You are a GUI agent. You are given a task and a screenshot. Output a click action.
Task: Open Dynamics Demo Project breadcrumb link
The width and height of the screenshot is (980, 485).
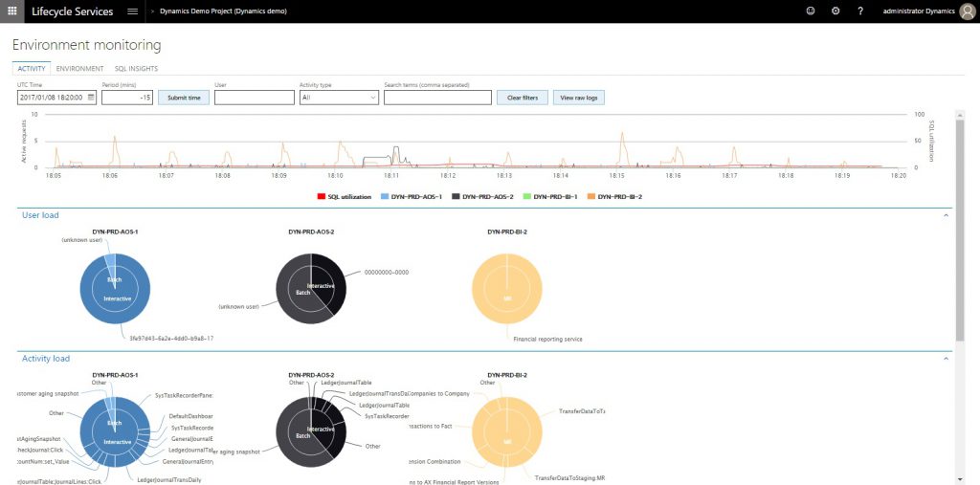(x=223, y=11)
